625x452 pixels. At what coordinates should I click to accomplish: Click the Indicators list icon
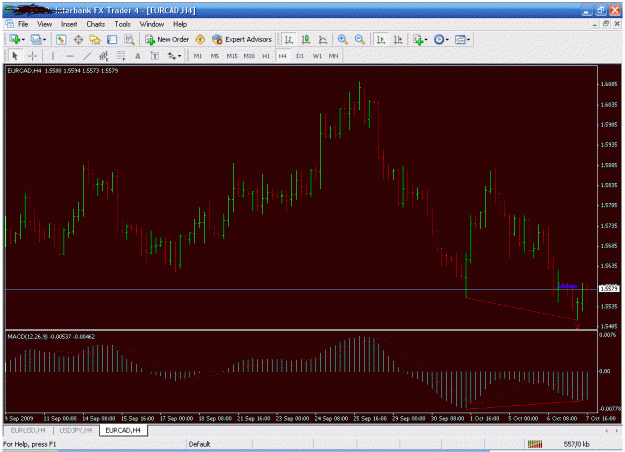point(418,39)
